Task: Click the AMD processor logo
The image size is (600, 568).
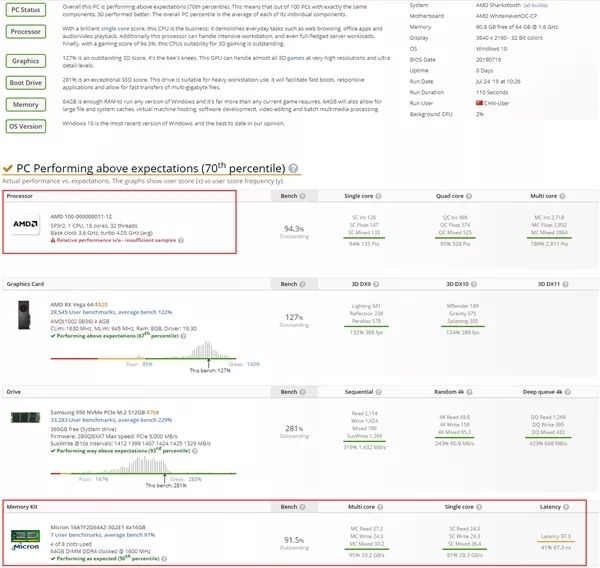Action: pos(25,224)
